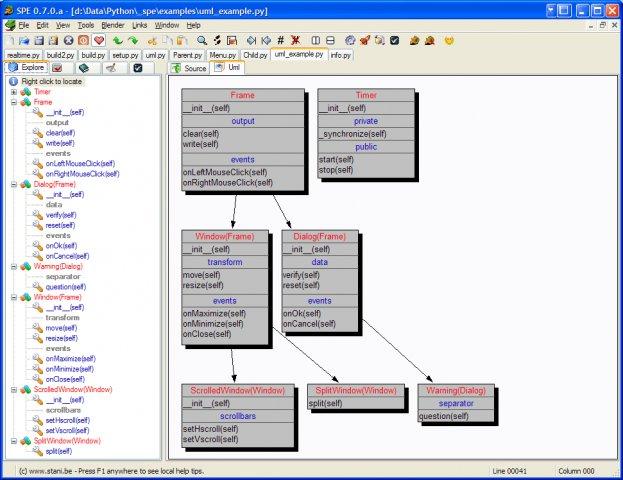Click the red heart icon in toolbar
The width and height of the screenshot is (623, 480).
[98, 40]
